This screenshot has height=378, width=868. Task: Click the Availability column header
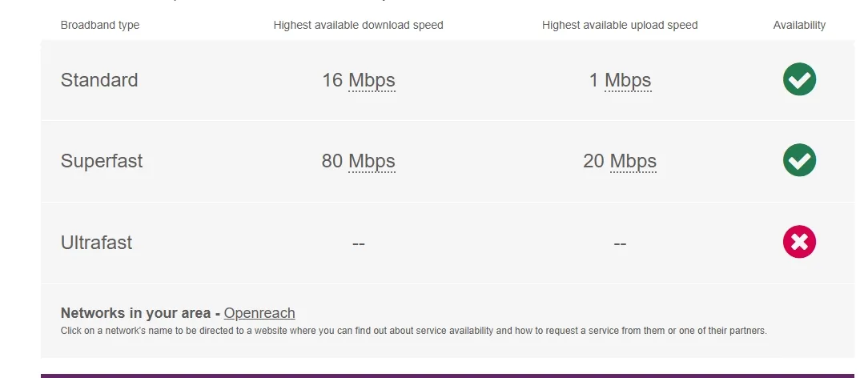799,25
